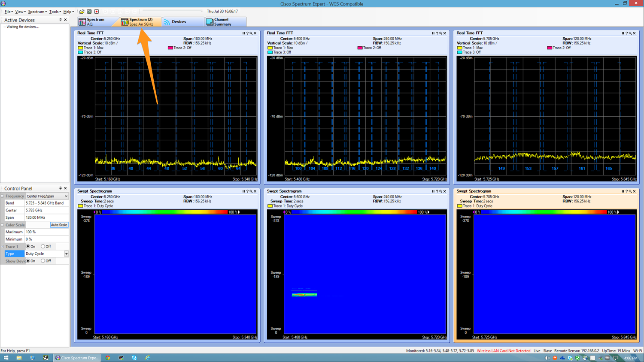Turn Trace 1 On in Control Panel
Viewport: 644px width, 362px height.
click(x=28, y=247)
